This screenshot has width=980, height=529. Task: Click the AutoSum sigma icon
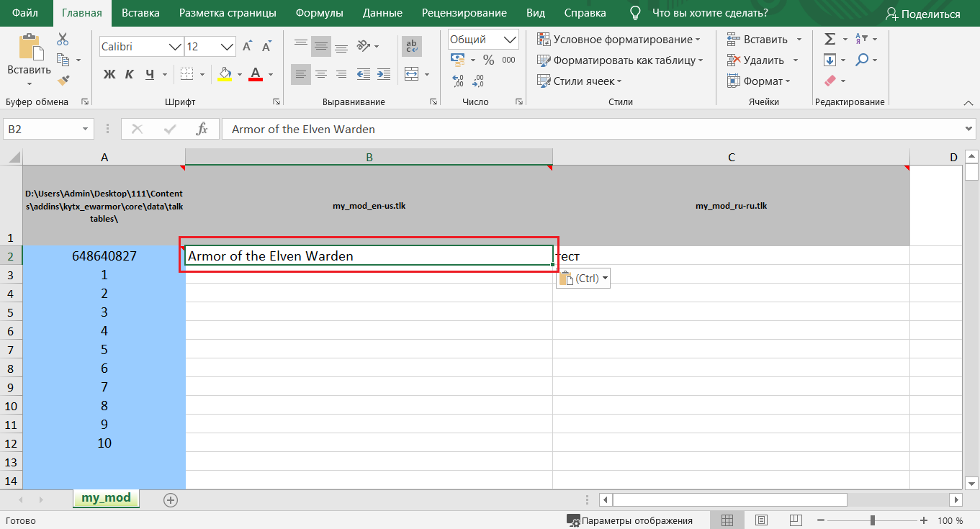coord(830,39)
